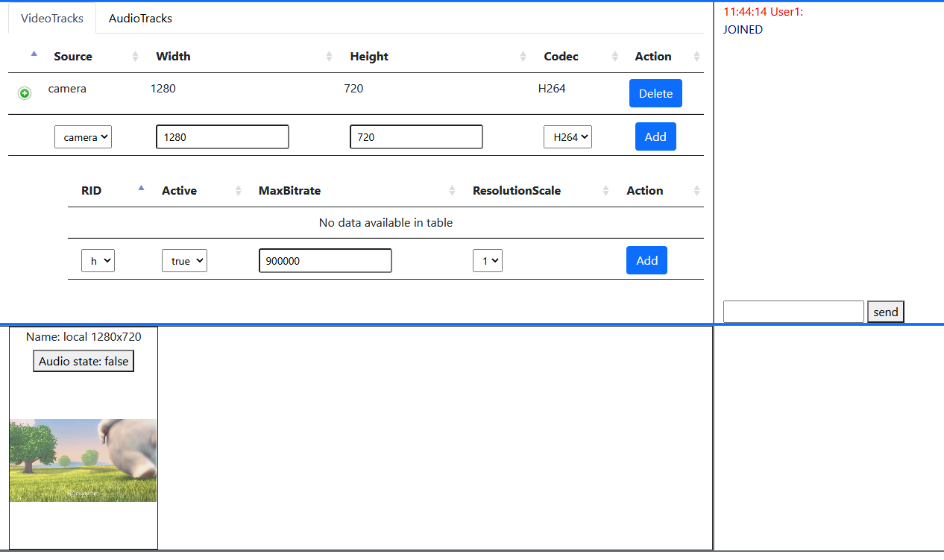The width and height of the screenshot is (944, 560).
Task: Sort encodings by MaxBitrate column
Action: 289,191
